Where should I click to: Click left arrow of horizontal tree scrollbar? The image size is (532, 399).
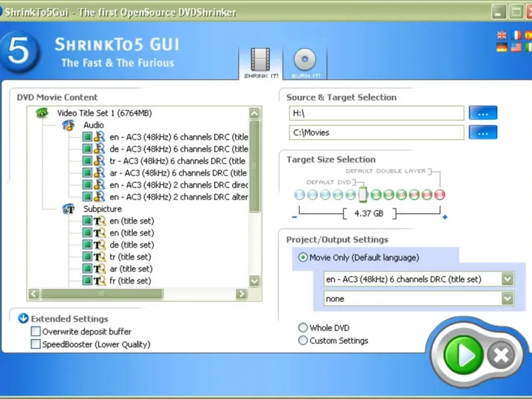pyautogui.click(x=34, y=294)
